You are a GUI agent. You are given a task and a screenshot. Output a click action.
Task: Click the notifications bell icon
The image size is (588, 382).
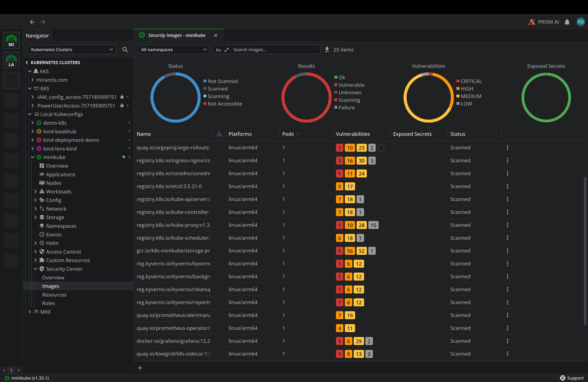pyautogui.click(x=567, y=22)
